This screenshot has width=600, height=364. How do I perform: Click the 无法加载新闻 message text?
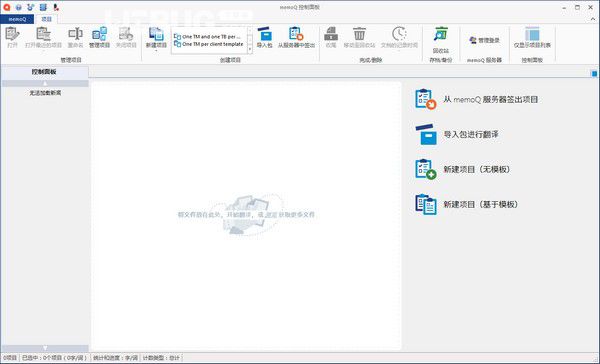[x=45, y=93]
